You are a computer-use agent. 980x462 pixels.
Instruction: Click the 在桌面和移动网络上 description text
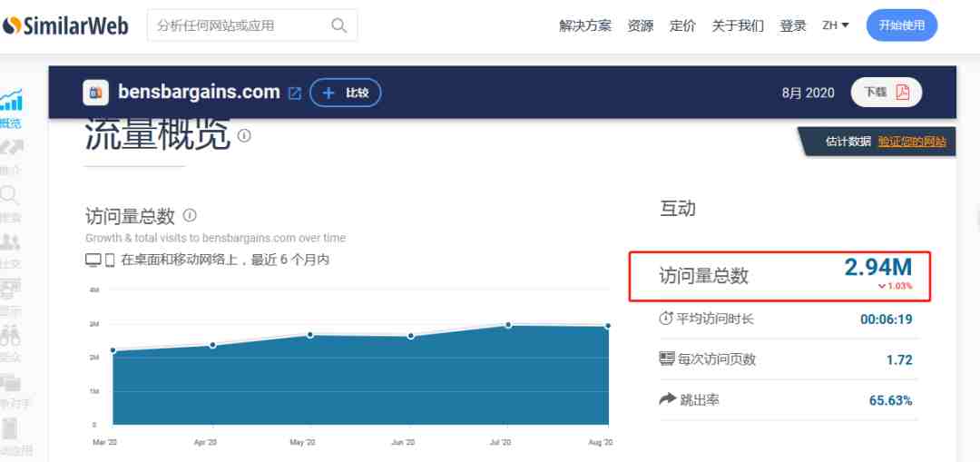225,260
